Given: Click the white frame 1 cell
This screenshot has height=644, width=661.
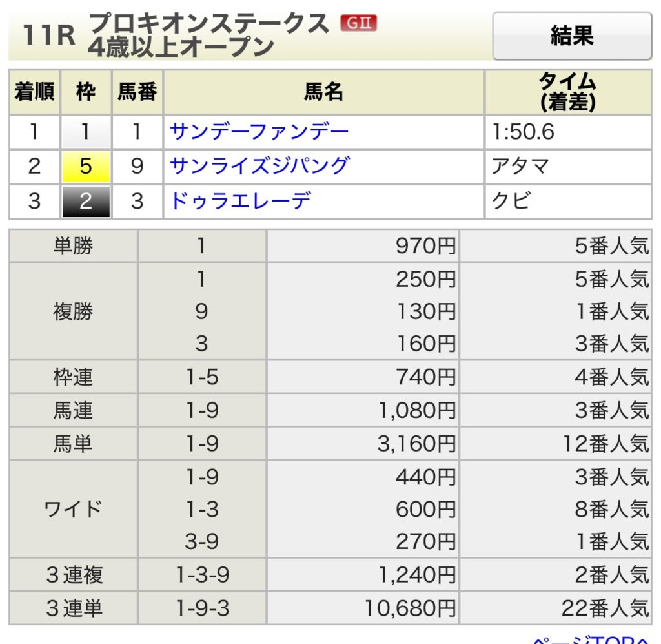Looking at the screenshot, I should (x=85, y=132).
